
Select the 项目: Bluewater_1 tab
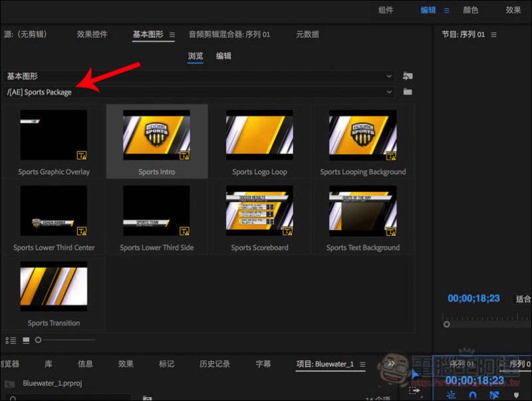point(325,364)
